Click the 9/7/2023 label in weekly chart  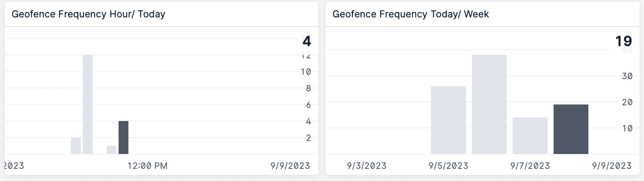(x=530, y=166)
